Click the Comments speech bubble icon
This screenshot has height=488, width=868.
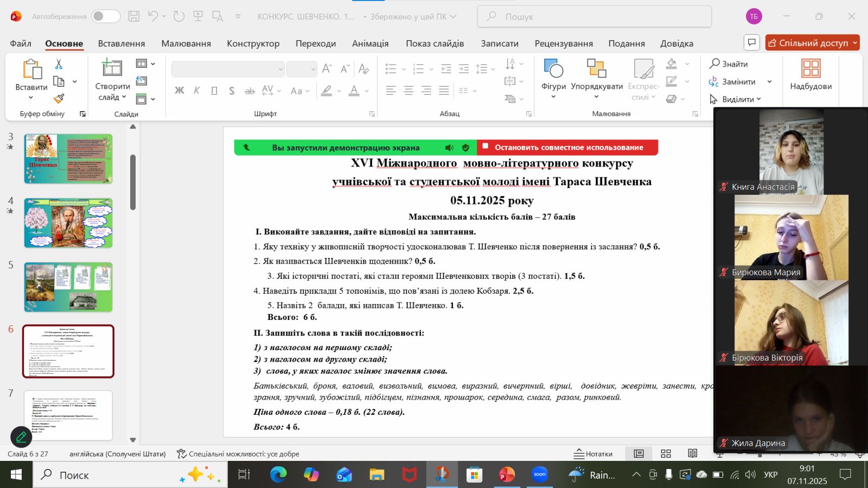(752, 42)
